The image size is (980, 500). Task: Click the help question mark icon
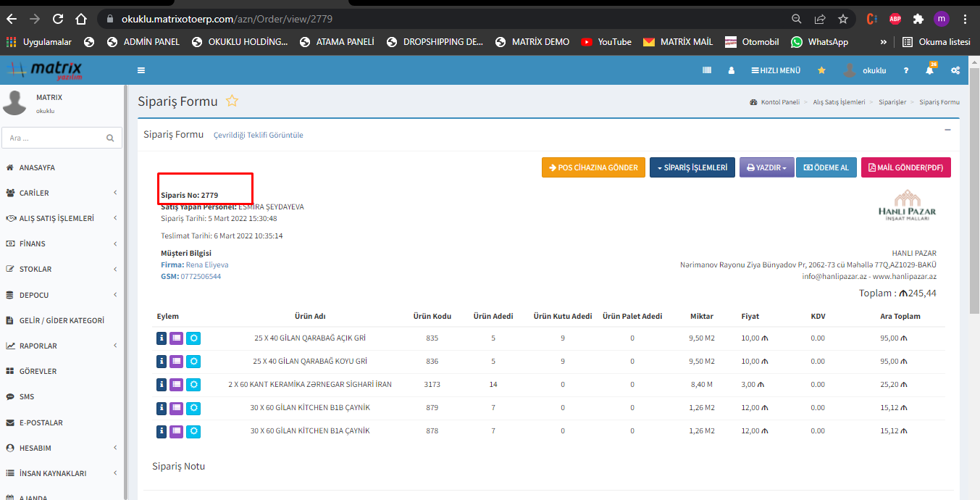click(x=905, y=70)
